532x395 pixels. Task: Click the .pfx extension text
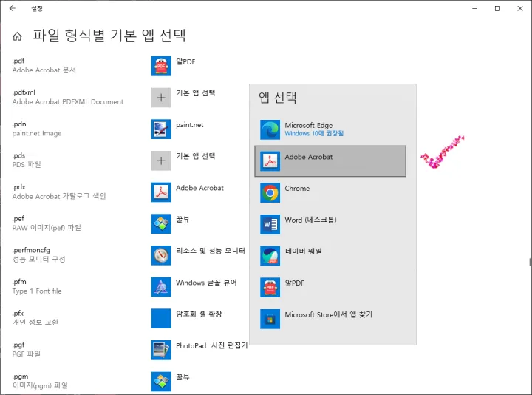pos(18,314)
